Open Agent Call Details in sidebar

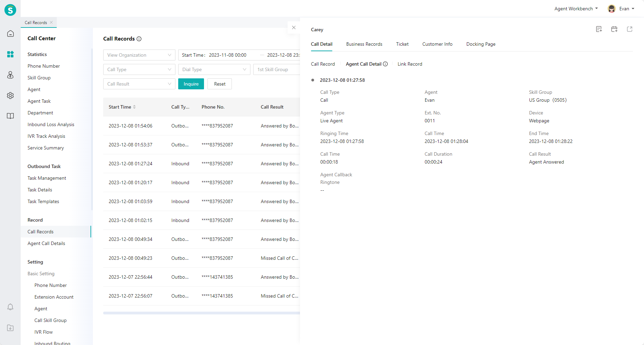pos(46,243)
